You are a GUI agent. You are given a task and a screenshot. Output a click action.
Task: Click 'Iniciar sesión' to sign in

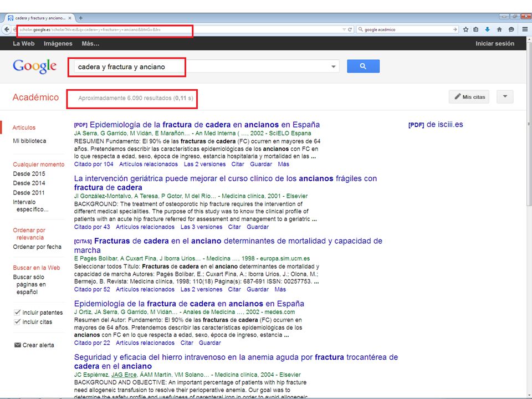pyautogui.click(x=495, y=43)
